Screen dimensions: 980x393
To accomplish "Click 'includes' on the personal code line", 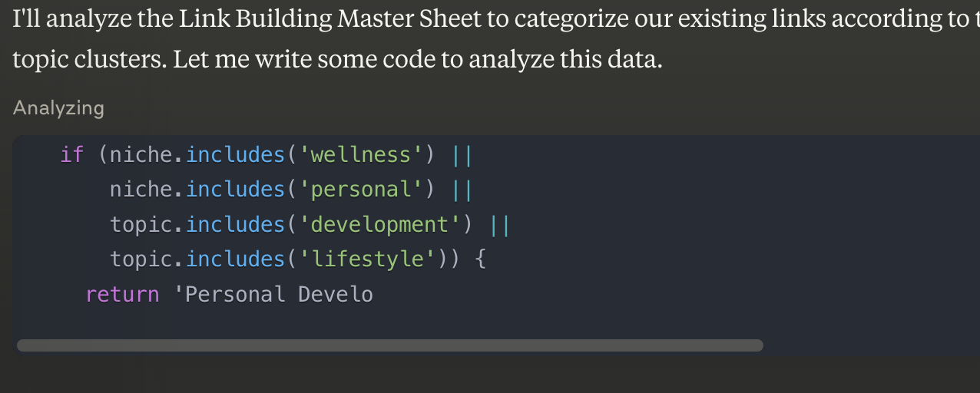I will coord(235,190).
